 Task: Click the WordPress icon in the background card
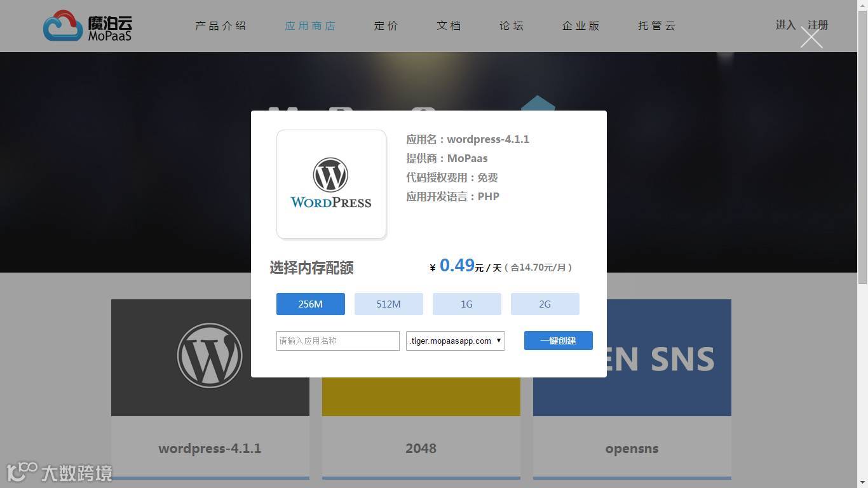(210, 355)
